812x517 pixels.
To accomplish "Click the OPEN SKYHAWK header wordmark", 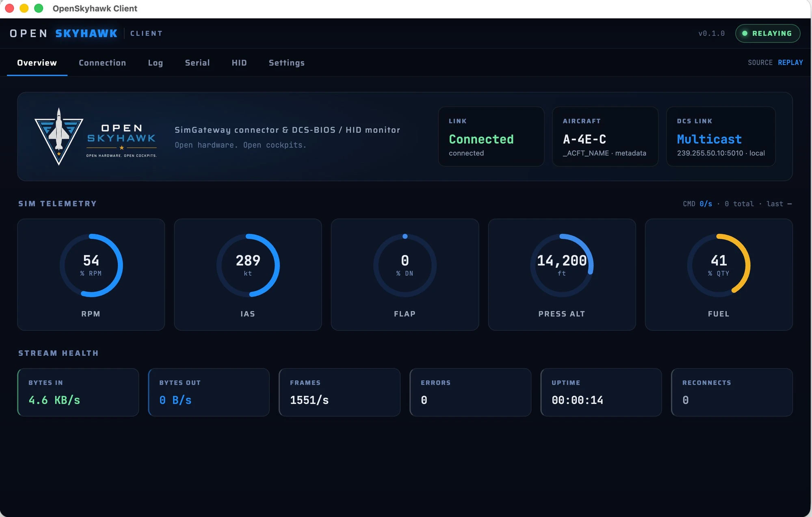I will pos(64,33).
